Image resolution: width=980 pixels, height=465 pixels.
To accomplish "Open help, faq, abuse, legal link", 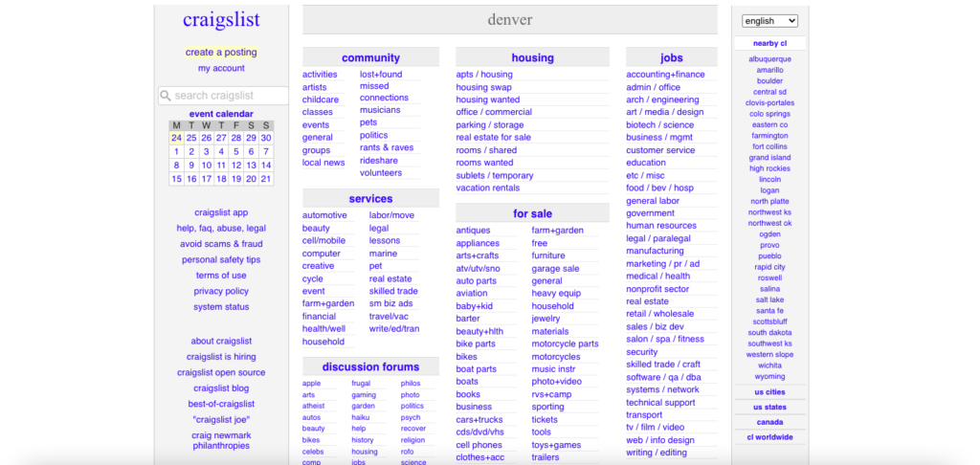I will coord(221,228).
